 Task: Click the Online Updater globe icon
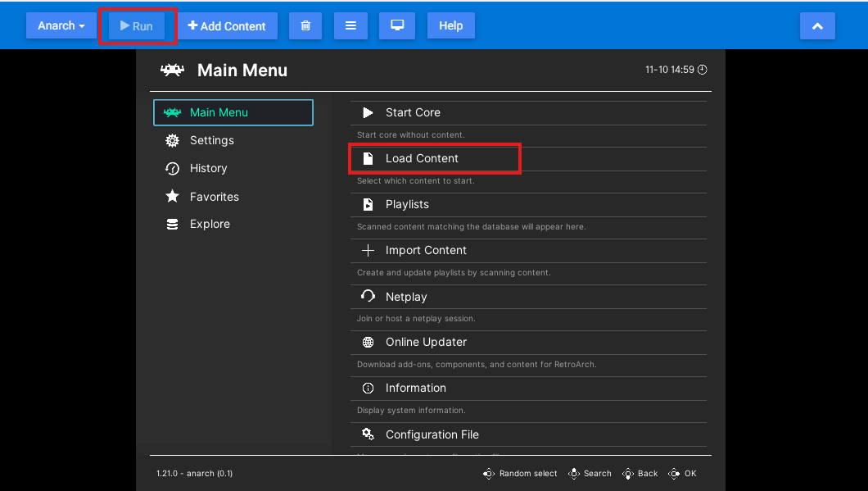click(x=368, y=342)
